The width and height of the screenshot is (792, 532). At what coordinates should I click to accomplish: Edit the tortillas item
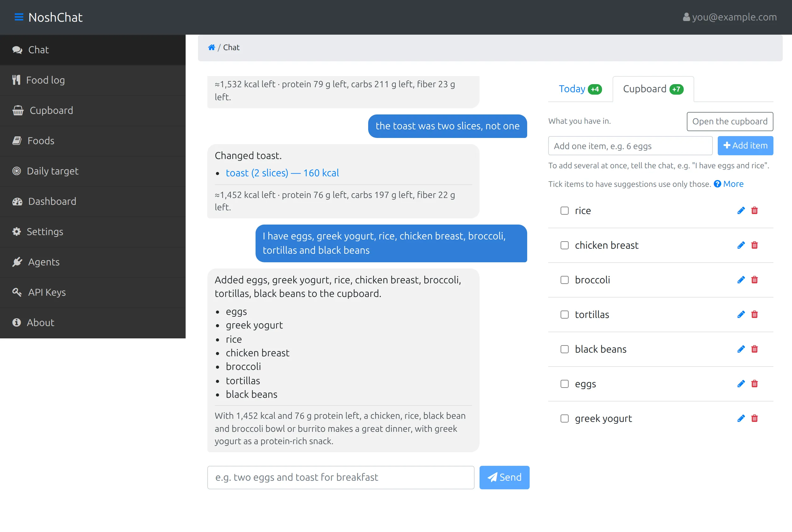741,315
